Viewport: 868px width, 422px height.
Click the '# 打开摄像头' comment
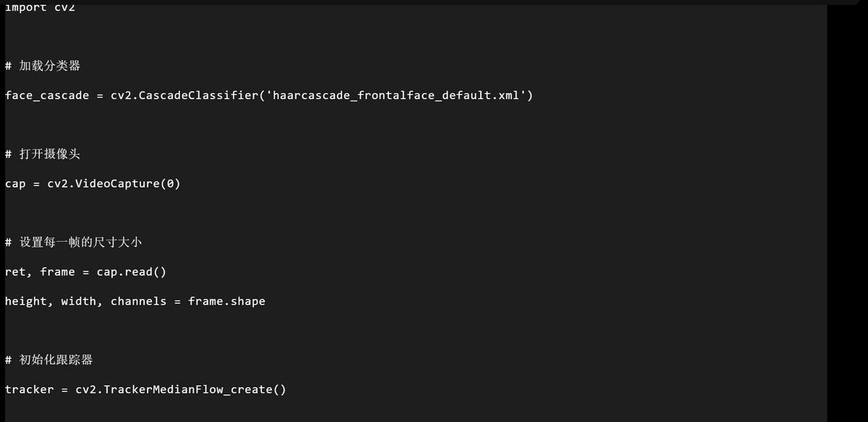42,154
